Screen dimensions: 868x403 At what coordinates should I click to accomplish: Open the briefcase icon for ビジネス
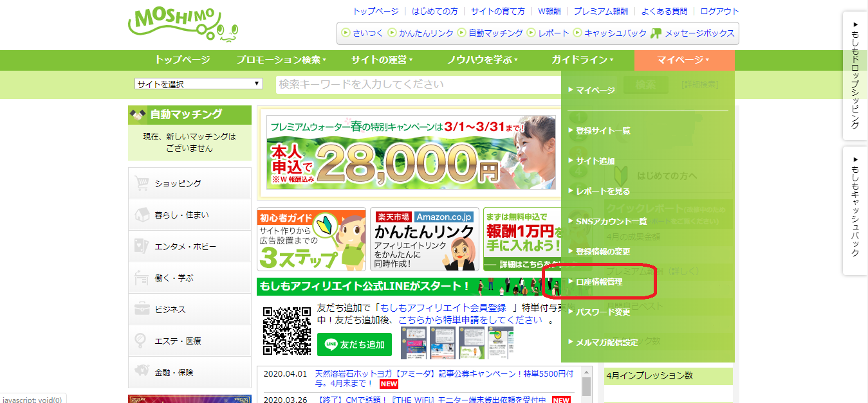point(142,310)
